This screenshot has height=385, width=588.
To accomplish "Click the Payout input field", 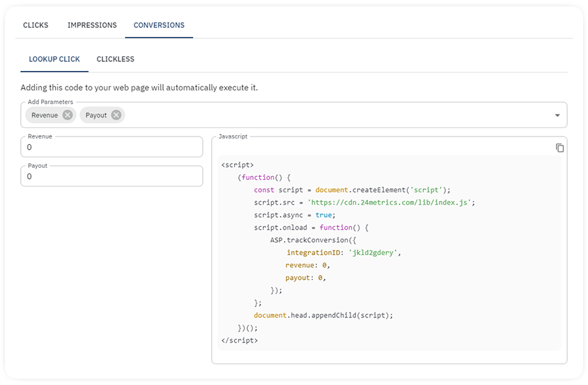I will tap(111, 176).
